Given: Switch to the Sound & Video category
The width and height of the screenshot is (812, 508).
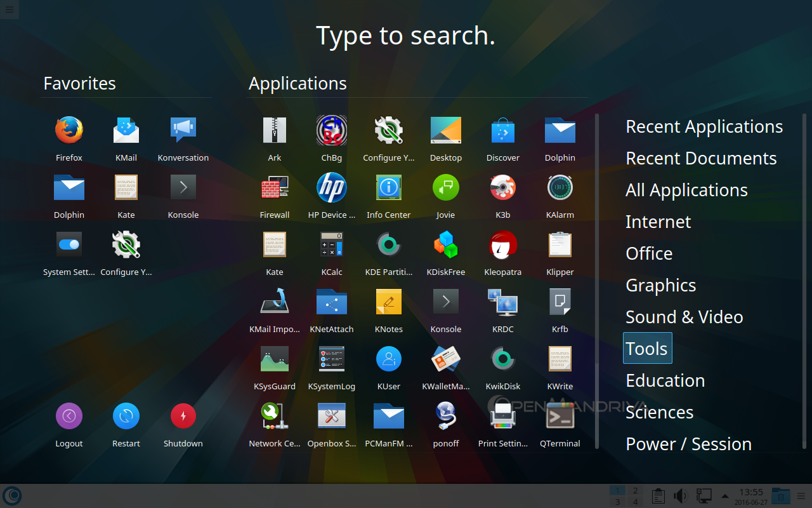Looking at the screenshot, I should click(x=684, y=317).
